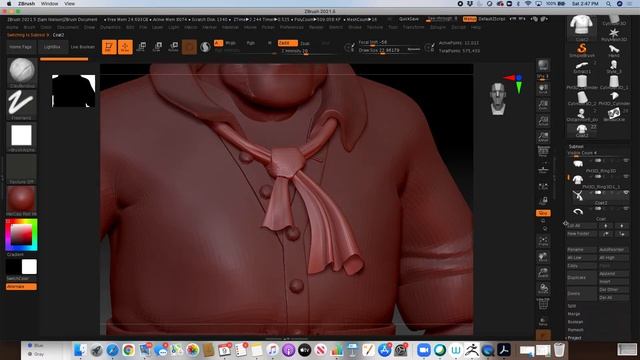Adjust the Z Intensity slider
The height and width of the screenshot is (360, 640).
tap(307, 51)
